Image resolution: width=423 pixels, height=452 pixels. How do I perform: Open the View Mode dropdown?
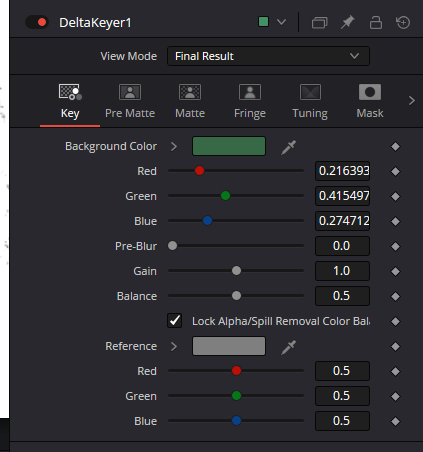coord(268,56)
